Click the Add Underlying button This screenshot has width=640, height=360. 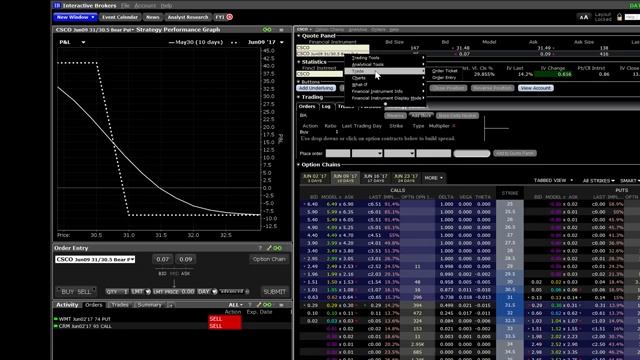(316, 88)
